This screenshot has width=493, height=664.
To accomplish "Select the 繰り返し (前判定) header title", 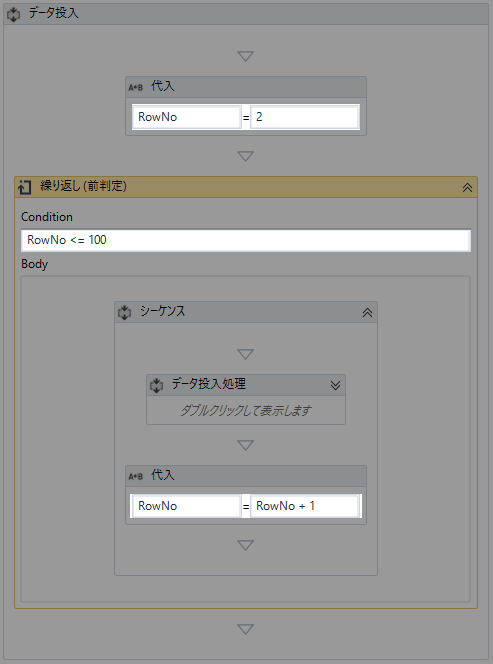I will 83,186.
